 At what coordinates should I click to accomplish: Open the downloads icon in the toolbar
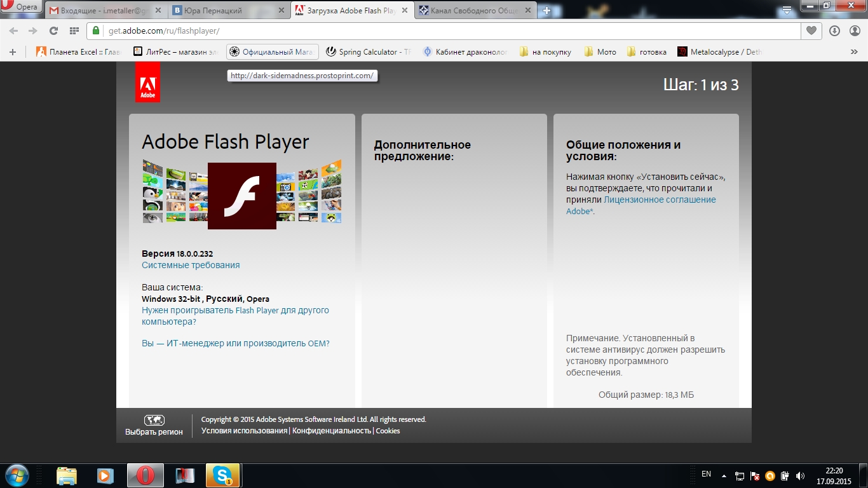pos(834,30)
